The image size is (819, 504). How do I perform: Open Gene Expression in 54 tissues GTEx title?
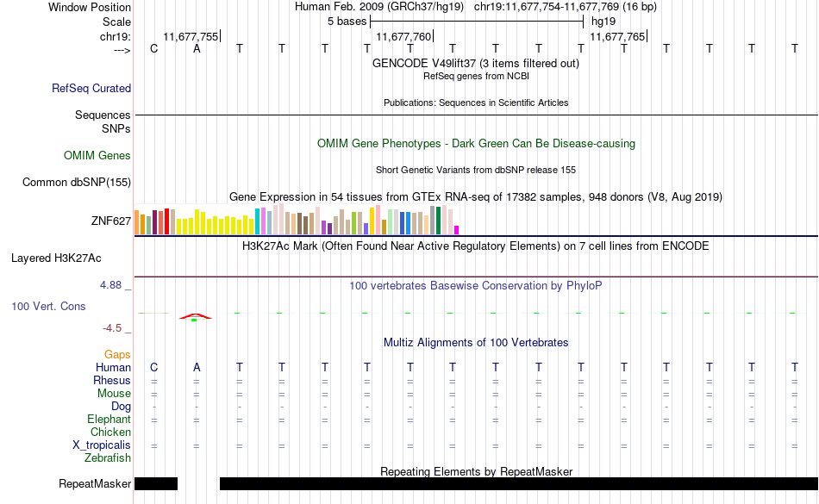(x=476, y=196)
